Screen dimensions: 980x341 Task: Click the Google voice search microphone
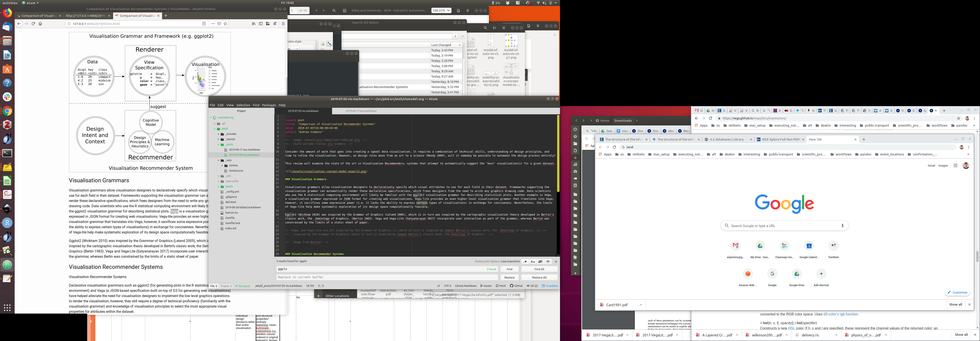[x=842, y=226]
